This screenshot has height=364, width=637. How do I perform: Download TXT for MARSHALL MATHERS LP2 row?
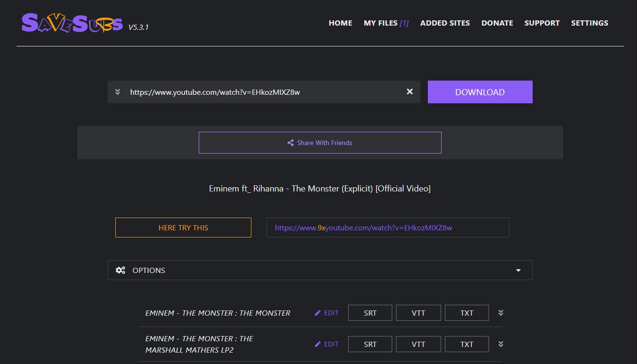point(467,344)
